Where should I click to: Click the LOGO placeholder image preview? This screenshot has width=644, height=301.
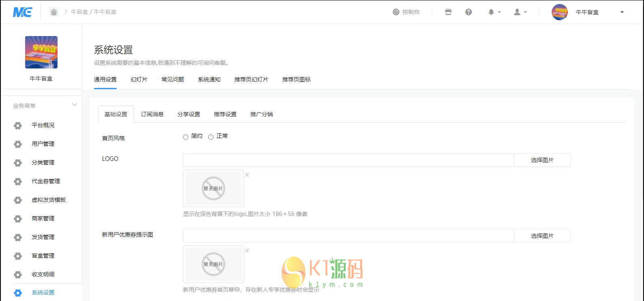213,188
